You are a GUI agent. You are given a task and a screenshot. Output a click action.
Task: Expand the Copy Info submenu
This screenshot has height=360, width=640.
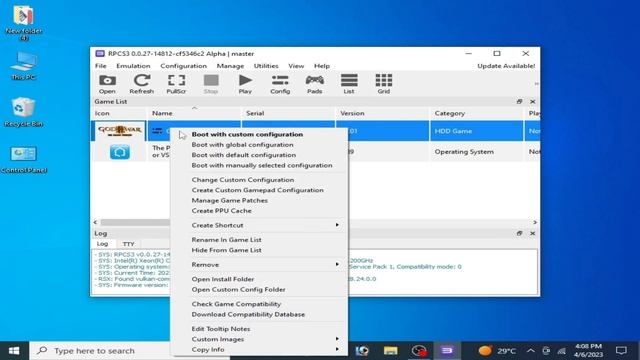click(x=259, y=349)
